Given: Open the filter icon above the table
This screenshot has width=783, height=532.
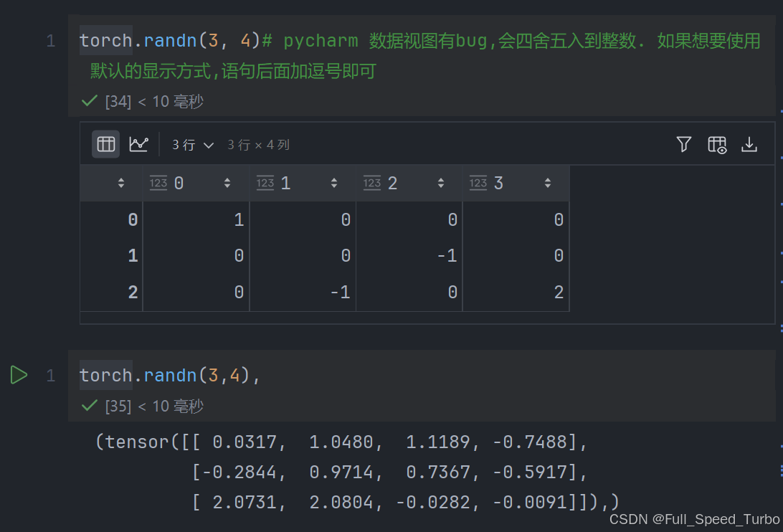Looking at the screenshot, I should [x=683, y=144].
